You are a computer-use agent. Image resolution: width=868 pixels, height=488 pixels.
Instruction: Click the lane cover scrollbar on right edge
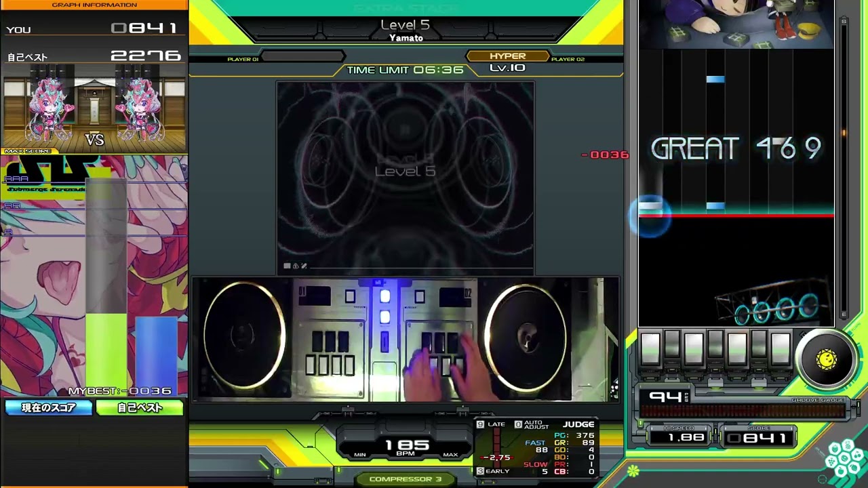point(844,166)
